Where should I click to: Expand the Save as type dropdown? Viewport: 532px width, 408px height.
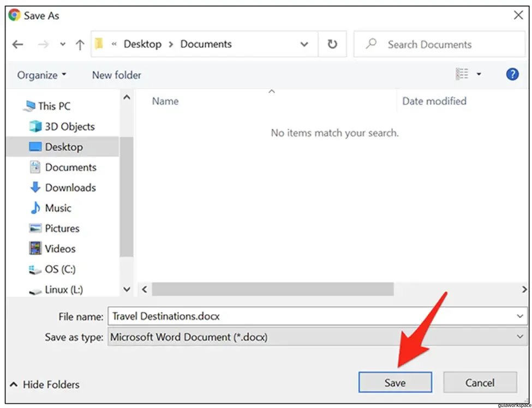tap(519, 337)
